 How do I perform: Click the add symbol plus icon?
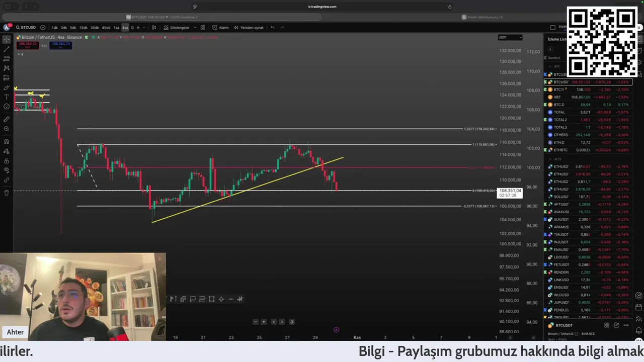click(x=43, y=28)
